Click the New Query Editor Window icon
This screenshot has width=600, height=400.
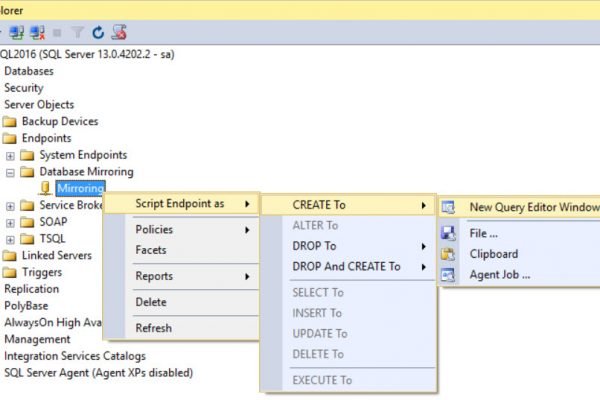pos(449,206)
